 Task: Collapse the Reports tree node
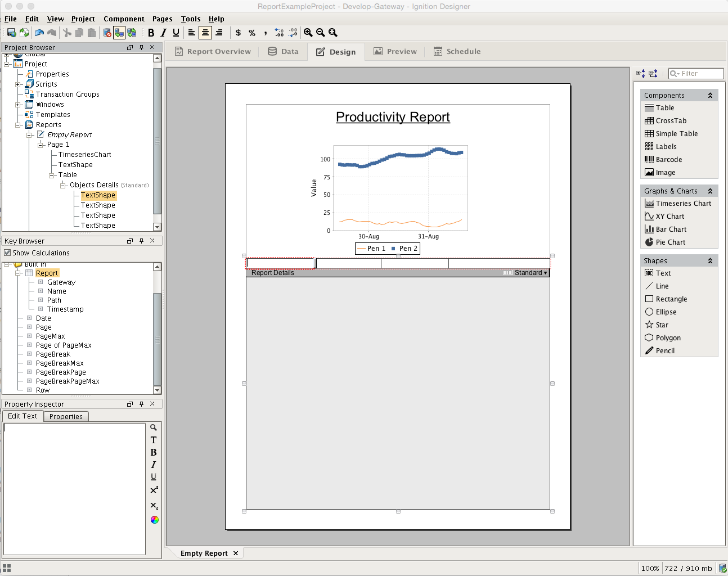click(18, 125)
